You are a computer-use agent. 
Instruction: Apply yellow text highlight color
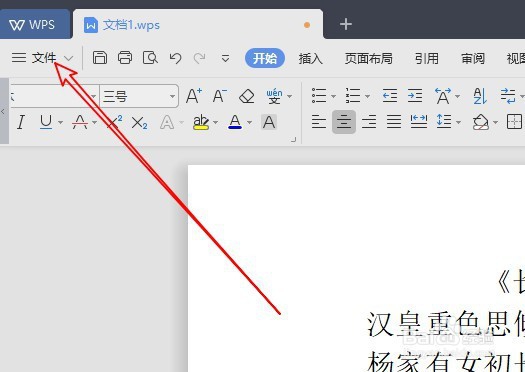201,122
